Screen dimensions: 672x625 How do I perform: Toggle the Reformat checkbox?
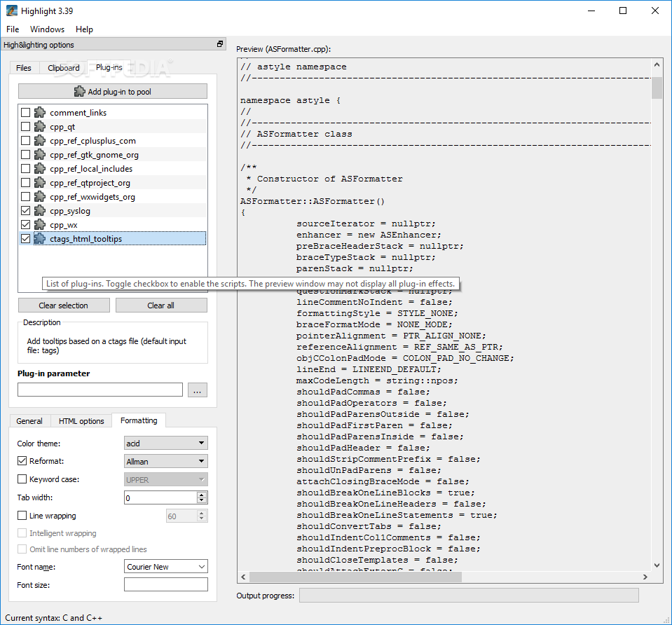tap(22, 461)
